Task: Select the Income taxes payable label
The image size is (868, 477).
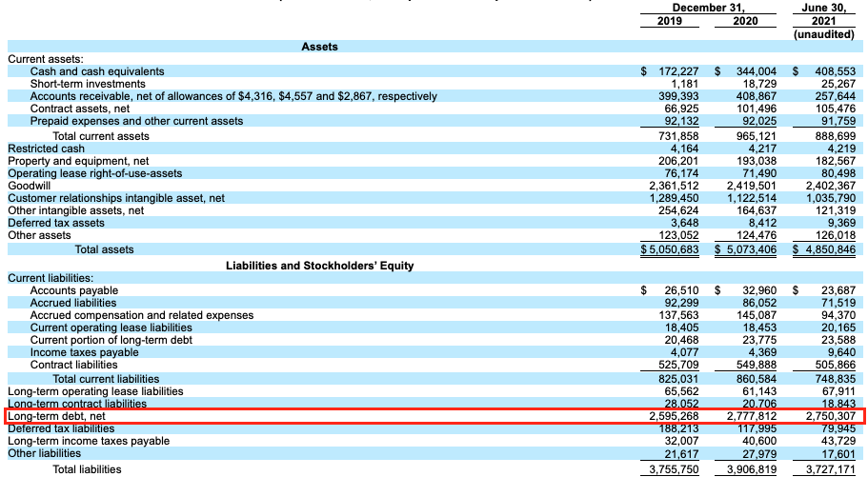Action: point(84,352)
